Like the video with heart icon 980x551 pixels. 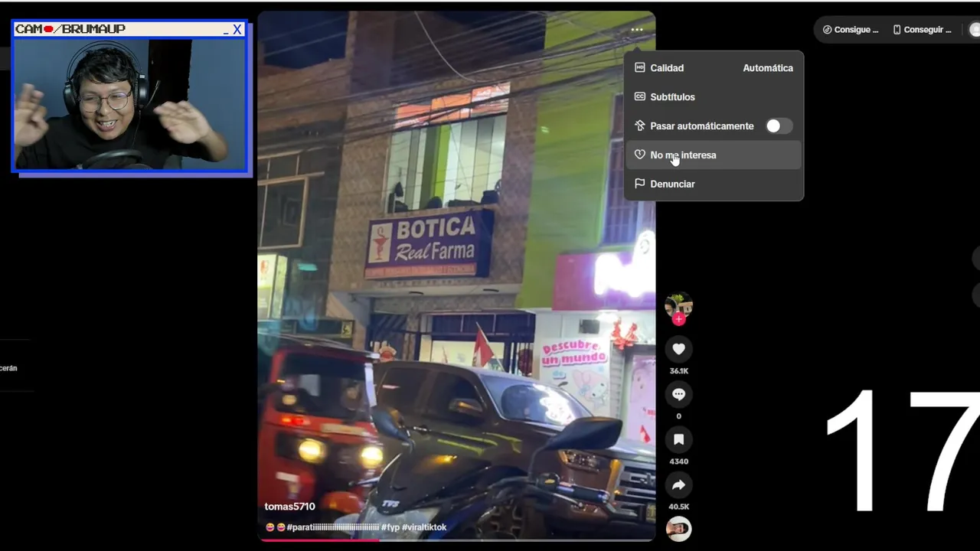[x=678, y=349]
